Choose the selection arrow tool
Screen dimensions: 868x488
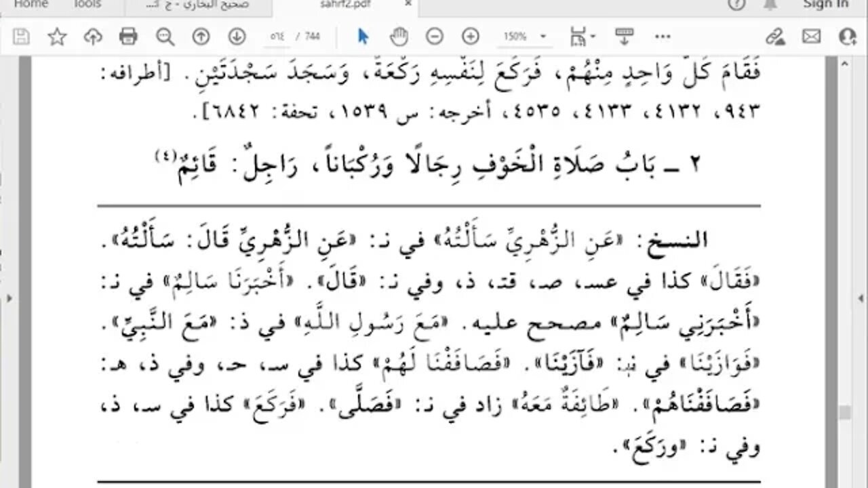[363, 36]
